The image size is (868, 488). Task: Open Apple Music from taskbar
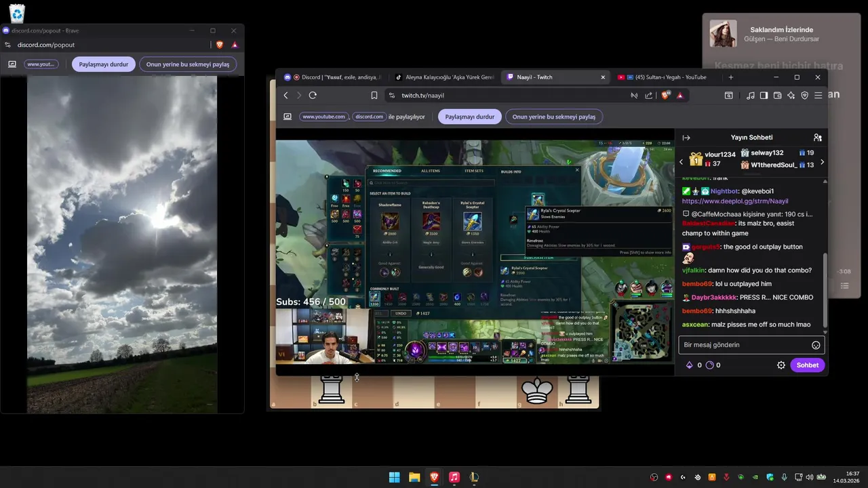pos(454,477)
